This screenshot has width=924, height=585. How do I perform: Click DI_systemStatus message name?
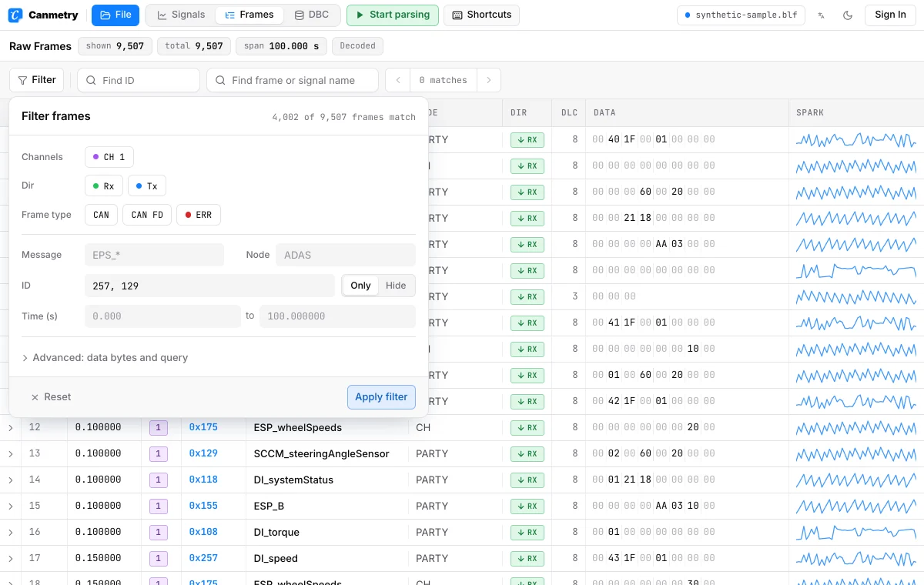[293, 480]
